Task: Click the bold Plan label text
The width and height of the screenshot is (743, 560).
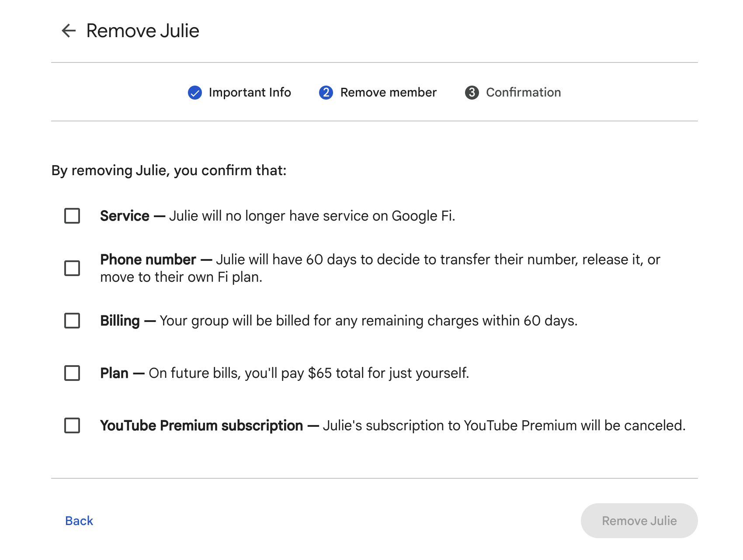Action: tap(114, 373)
